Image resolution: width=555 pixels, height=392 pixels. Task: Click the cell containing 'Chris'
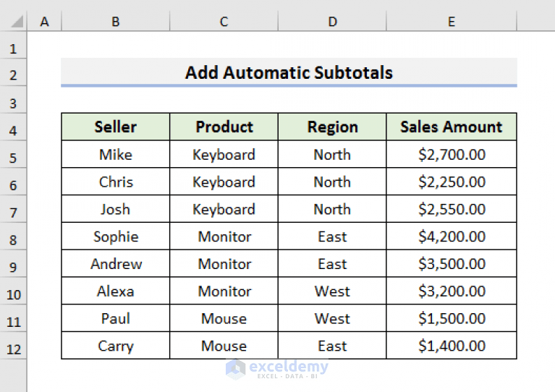[x=116, y=182]
